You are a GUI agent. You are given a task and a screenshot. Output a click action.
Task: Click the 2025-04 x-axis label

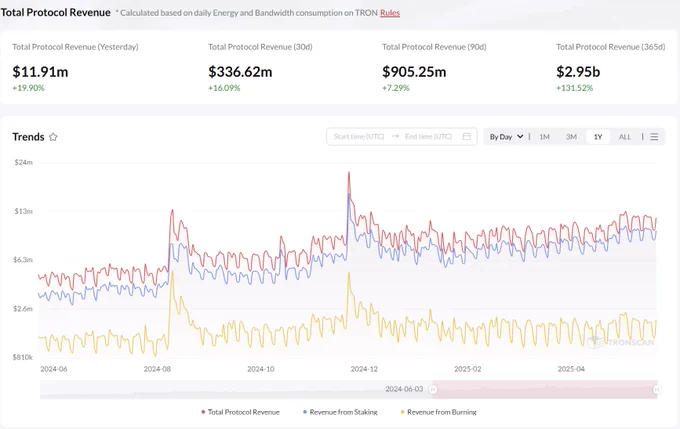point(571,369)
